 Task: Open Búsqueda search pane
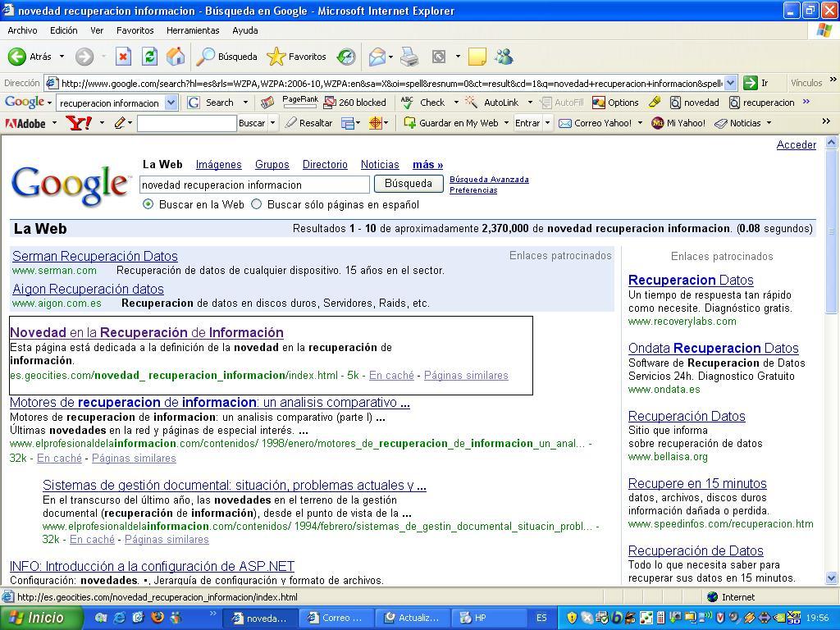click(x=226, y=57)
